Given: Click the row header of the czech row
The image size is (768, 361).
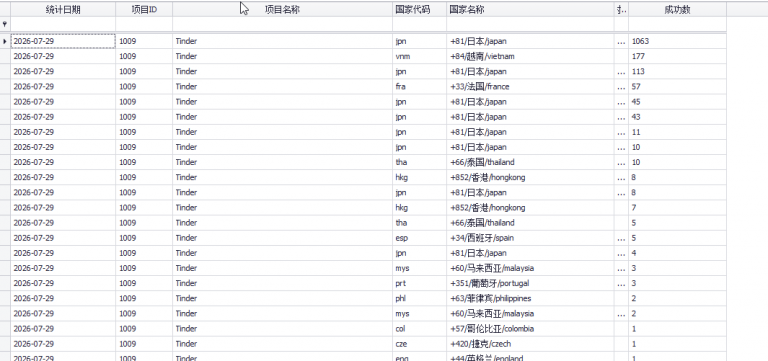Looking at the screenshot, I should pyautogui.click(x=5, y=344).
